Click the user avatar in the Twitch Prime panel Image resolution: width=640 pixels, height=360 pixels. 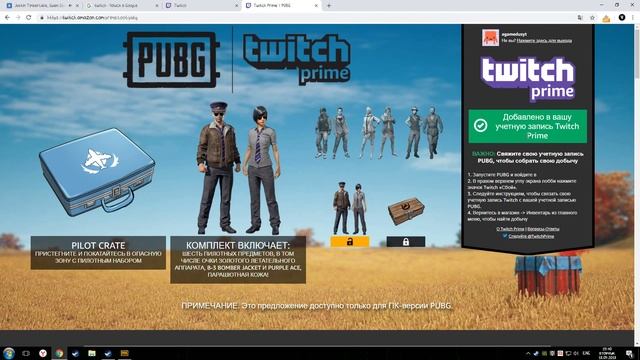coord(490,38)
